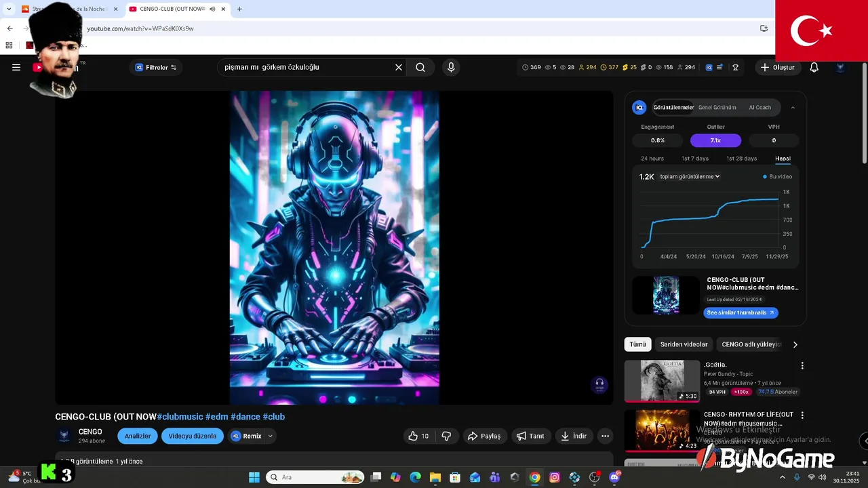Click the #clubmusic hashtag link

(180, 417)
